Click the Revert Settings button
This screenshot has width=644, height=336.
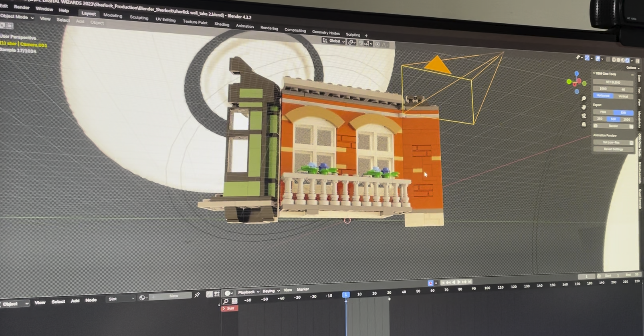click(x=613, y=149)
